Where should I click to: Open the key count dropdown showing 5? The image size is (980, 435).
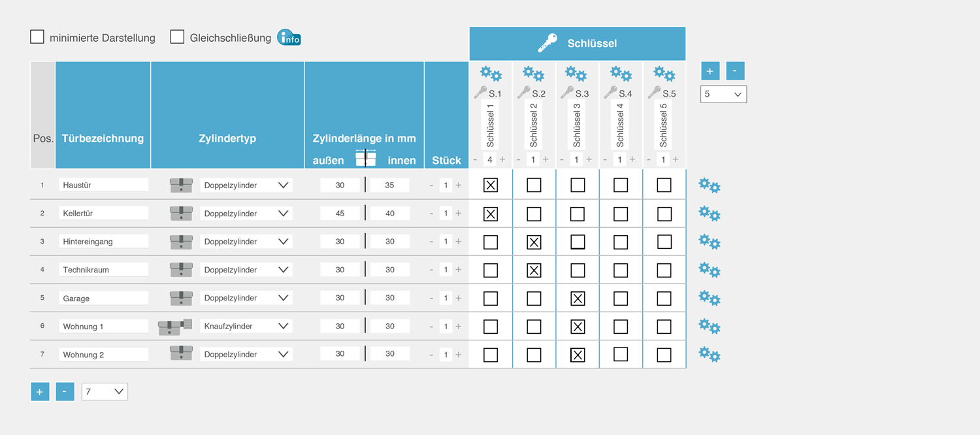coord(723,94)
